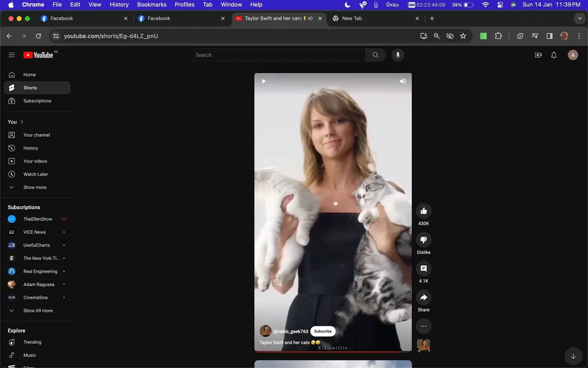Mute the short using the speaker icon
Image resolution: width=588 pixels, height=368 pixels.
[x=403, y=81]
